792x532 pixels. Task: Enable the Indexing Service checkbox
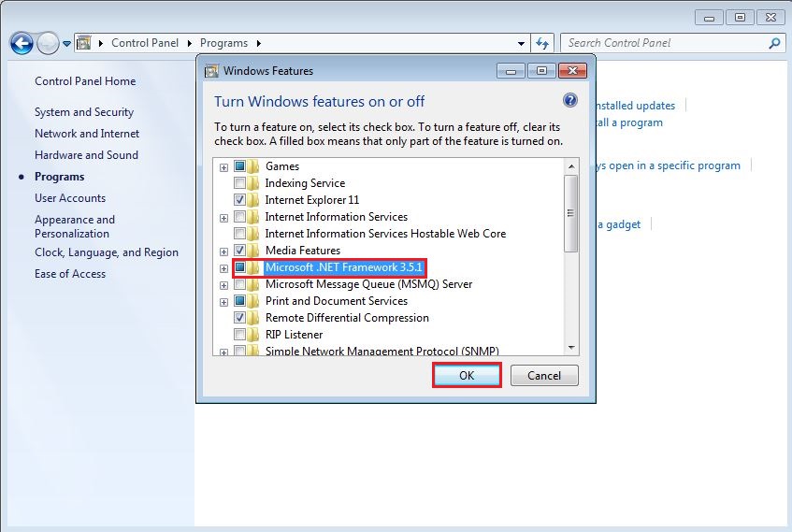[x=240, y=182]
